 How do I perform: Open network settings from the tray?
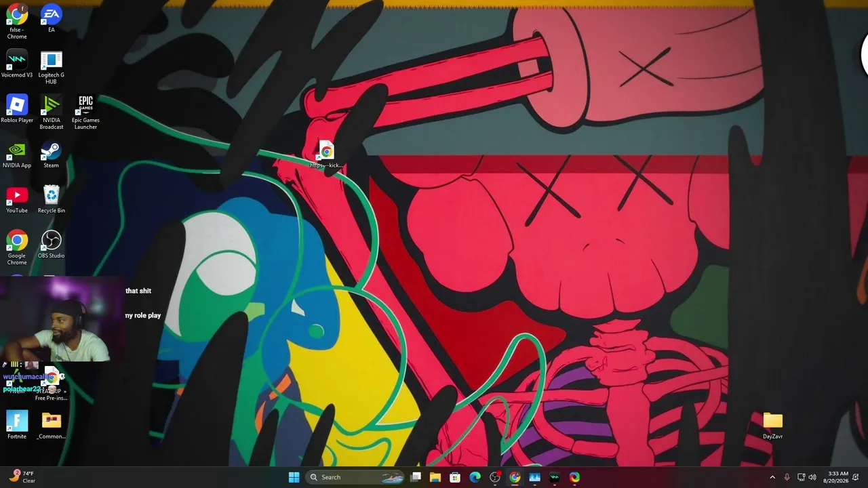pyautogui.click(x=801, y=477)
